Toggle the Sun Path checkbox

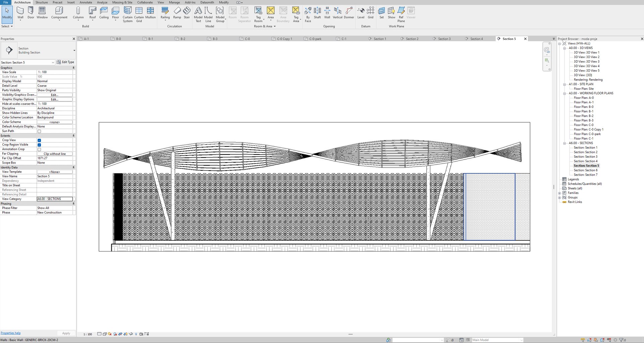tap(39, 131)
